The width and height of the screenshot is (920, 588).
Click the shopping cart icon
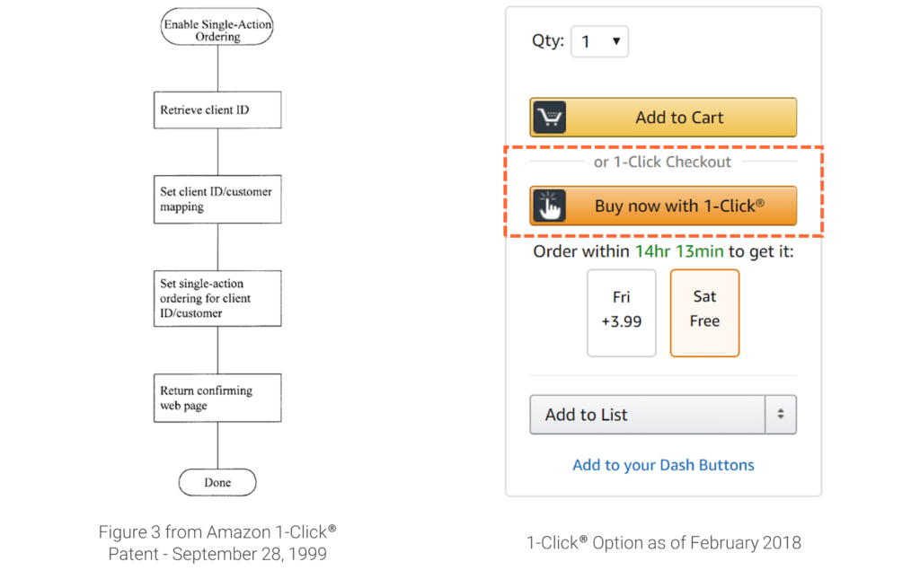click(x=550, y=118)
